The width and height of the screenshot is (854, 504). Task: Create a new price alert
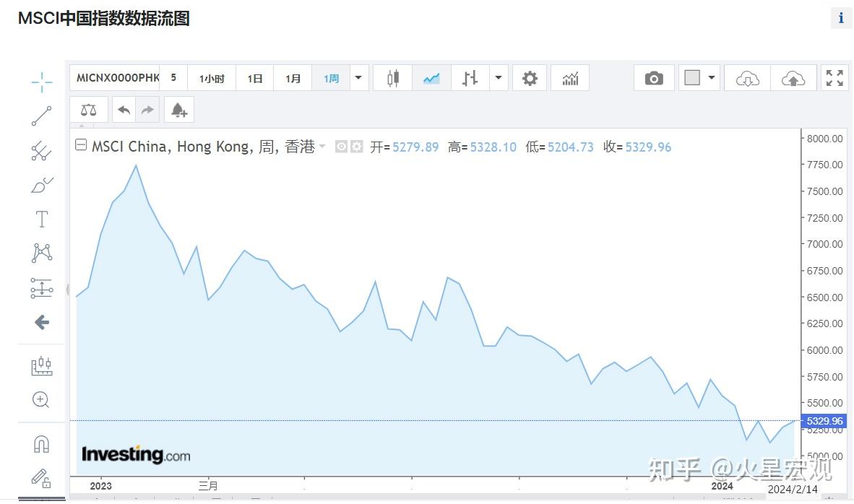(x=178, y=109)
